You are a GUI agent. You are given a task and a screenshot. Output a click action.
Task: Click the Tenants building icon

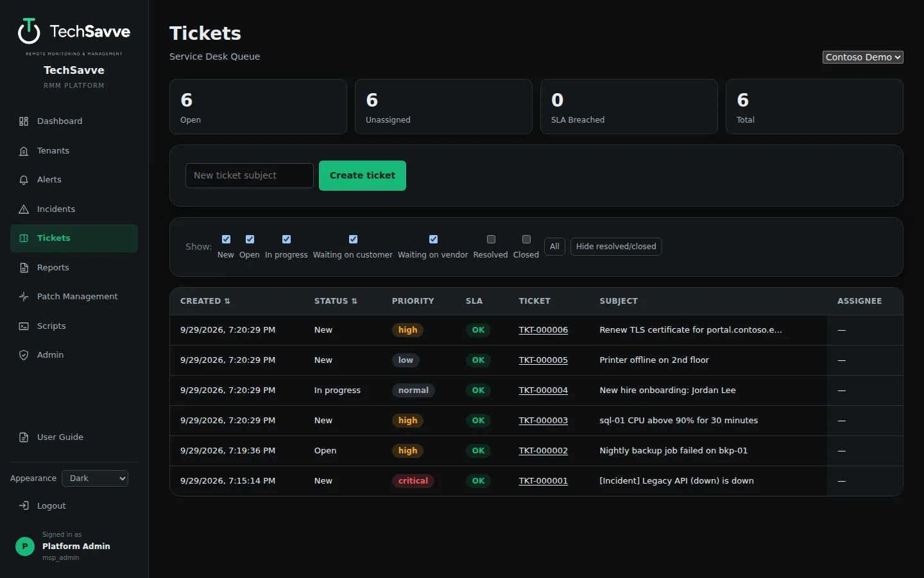point(24,151)
